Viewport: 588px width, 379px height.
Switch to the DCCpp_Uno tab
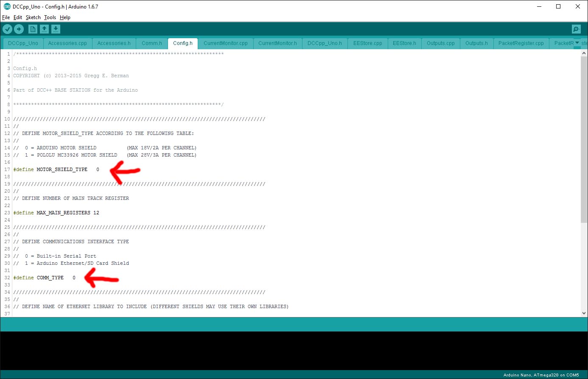pos(23,43)
